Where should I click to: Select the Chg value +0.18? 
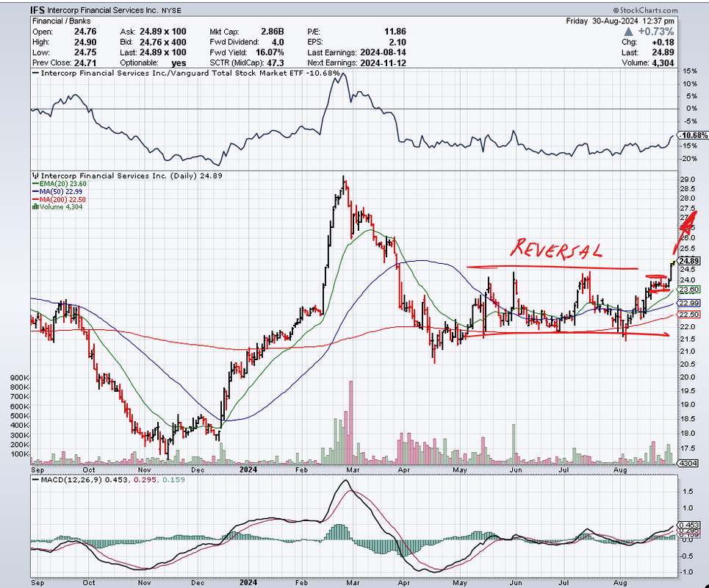[663, 42]
